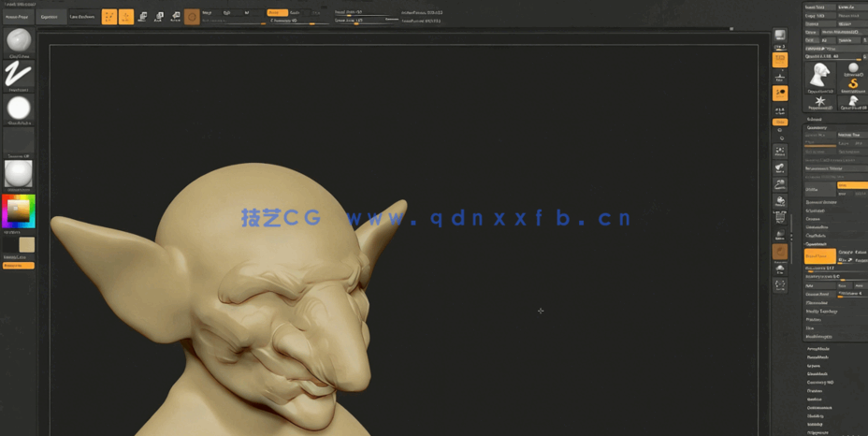Toggle the Floor grid button

pos(780,77)
